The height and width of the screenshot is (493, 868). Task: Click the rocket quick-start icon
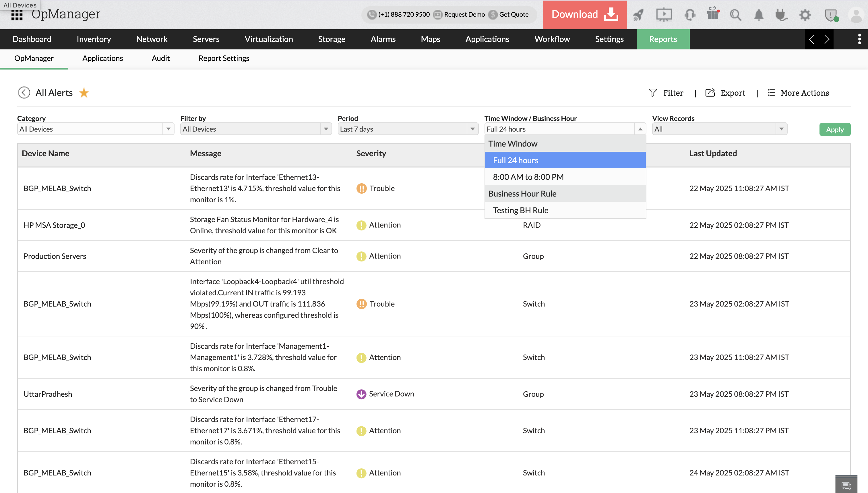(638, 15)
